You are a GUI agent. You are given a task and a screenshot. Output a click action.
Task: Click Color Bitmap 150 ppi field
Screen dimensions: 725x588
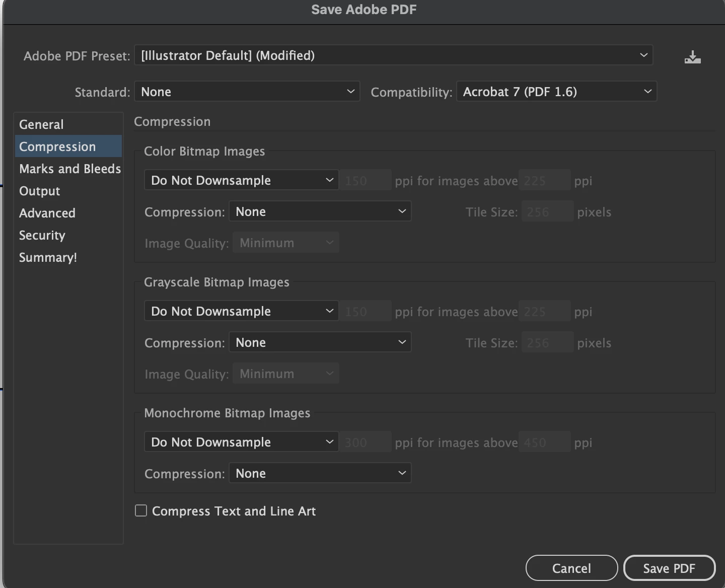(x=366, y=180)
